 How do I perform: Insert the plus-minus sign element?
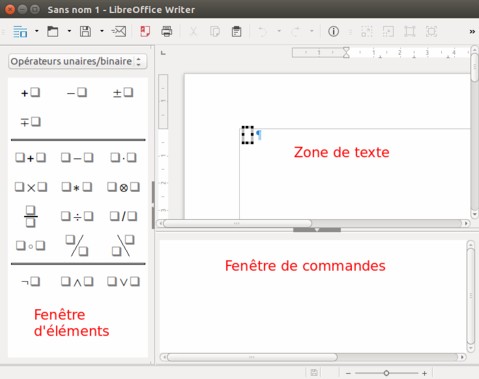(x=123, y=92)
